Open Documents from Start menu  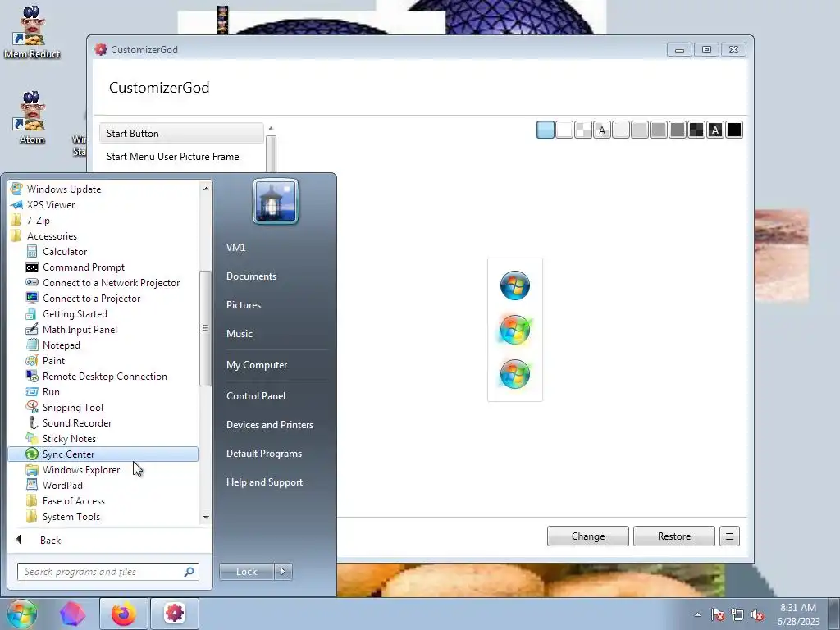tap(251, 276)
